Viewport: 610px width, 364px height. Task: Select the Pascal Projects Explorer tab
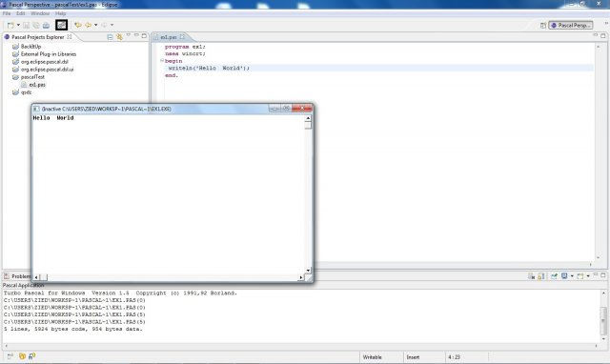point(38,37)
